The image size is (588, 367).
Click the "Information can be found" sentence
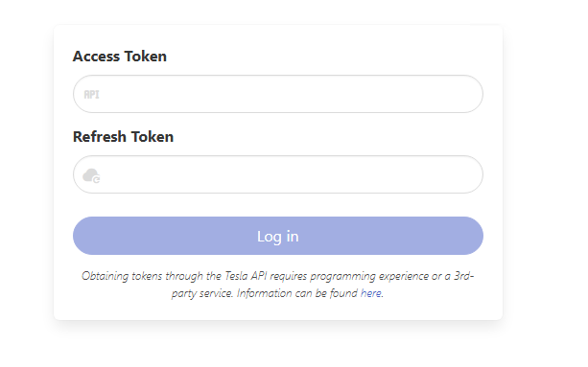tap(297, 293)
